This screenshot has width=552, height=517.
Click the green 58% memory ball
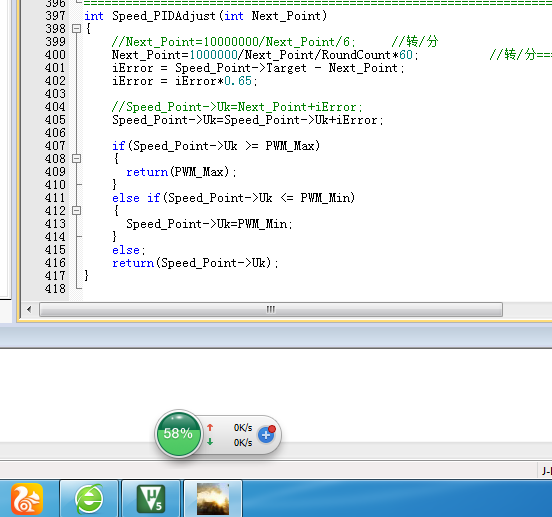(178, 434)
